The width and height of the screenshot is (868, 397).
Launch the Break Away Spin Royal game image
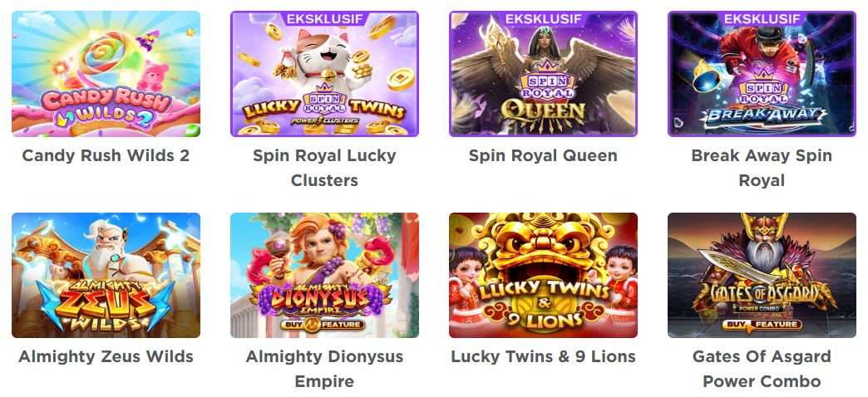coord(762,74)
